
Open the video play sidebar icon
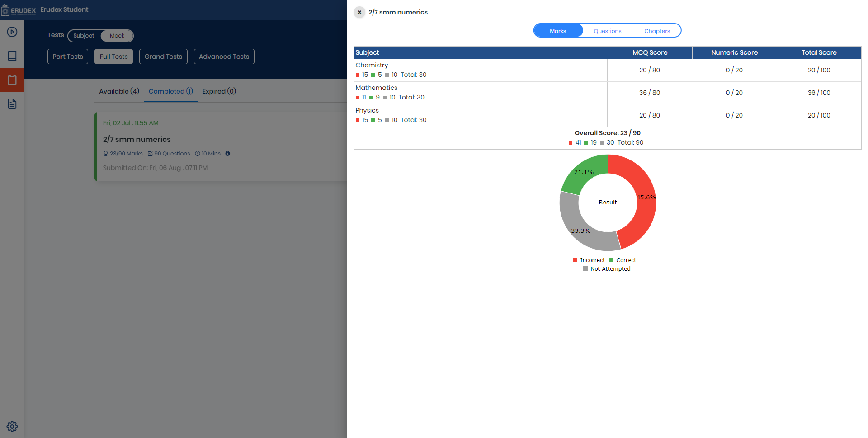pos(12,32)
